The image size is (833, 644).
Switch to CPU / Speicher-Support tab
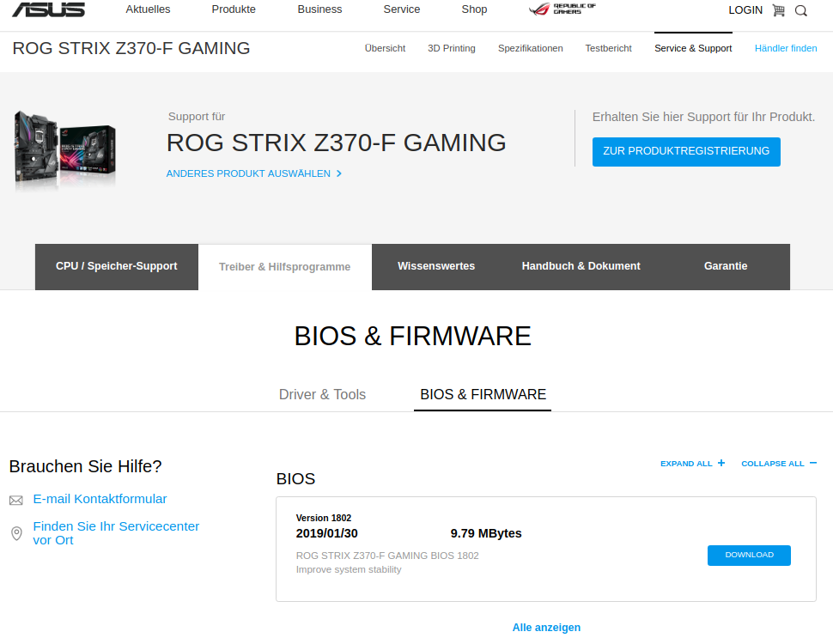coord(116,266)
